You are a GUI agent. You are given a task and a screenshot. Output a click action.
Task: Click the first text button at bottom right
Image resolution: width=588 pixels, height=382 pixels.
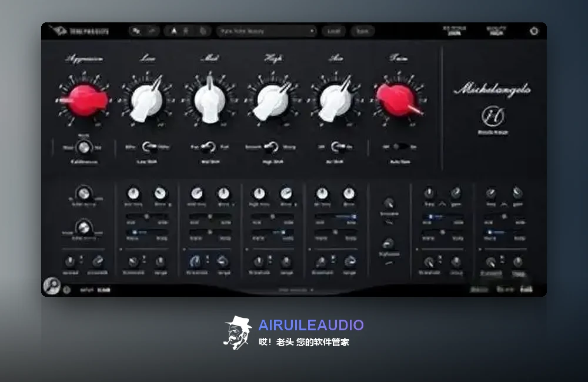tap(479, 289)
